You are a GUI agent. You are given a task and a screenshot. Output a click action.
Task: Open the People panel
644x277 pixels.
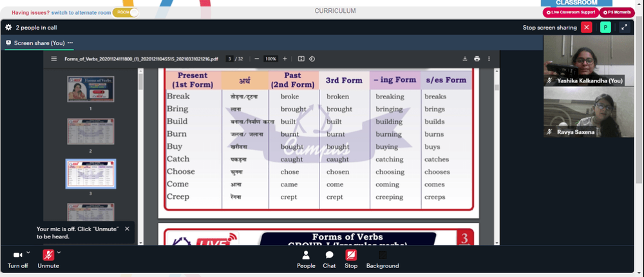point(306,260)
